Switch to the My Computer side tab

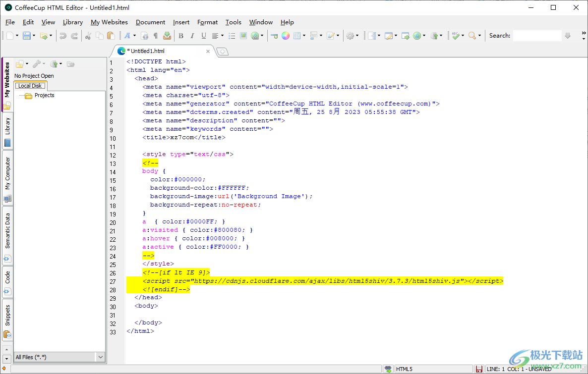click(x=7, y=178)
